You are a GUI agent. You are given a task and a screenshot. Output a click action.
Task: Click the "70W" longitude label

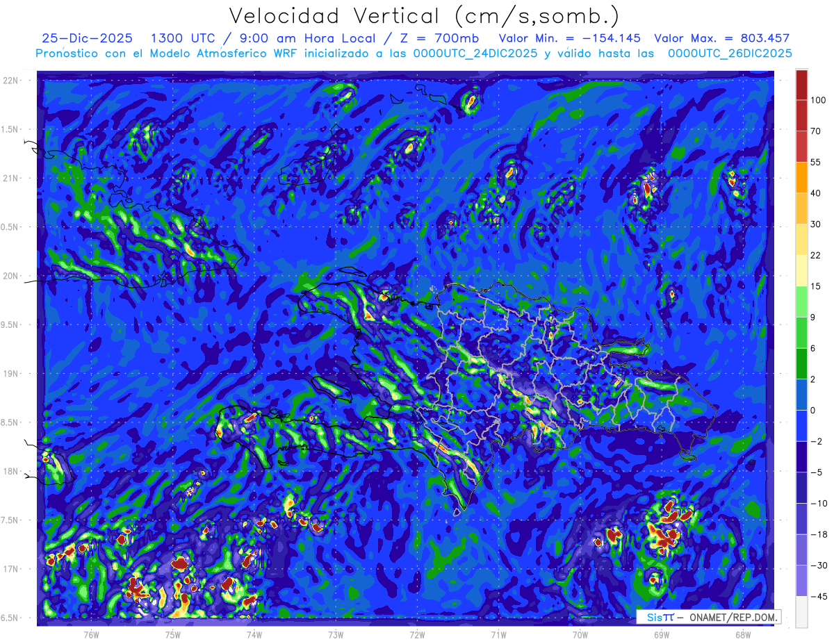(580, 634)
